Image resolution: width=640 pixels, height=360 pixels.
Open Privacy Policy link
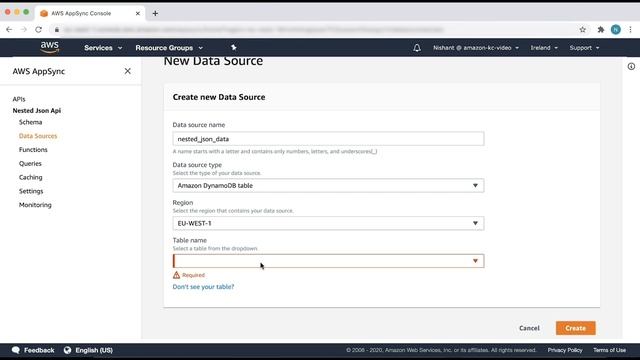[x=565, y=350]
